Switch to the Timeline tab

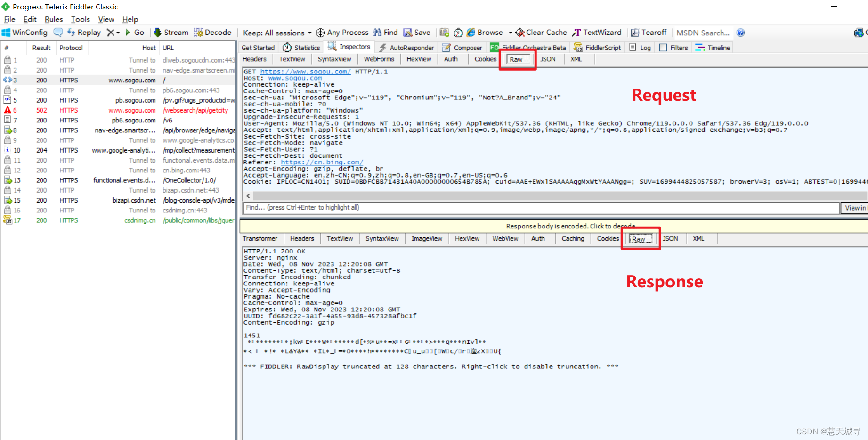713,48
